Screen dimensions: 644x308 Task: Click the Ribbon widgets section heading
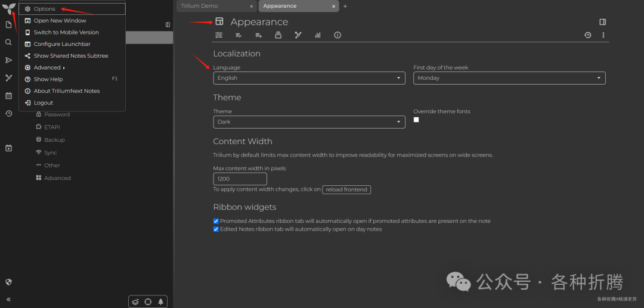(244, 207)
